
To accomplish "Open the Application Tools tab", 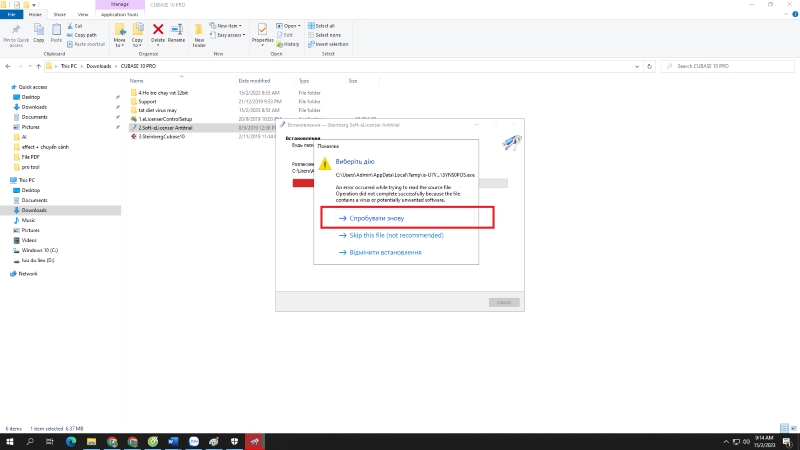I will click(119, 14).
